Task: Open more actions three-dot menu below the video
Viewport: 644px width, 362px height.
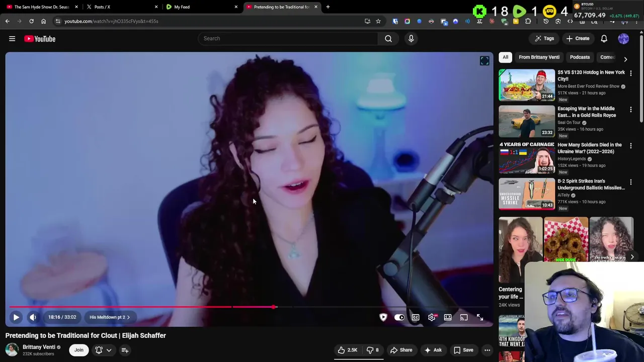Action: 487,350
